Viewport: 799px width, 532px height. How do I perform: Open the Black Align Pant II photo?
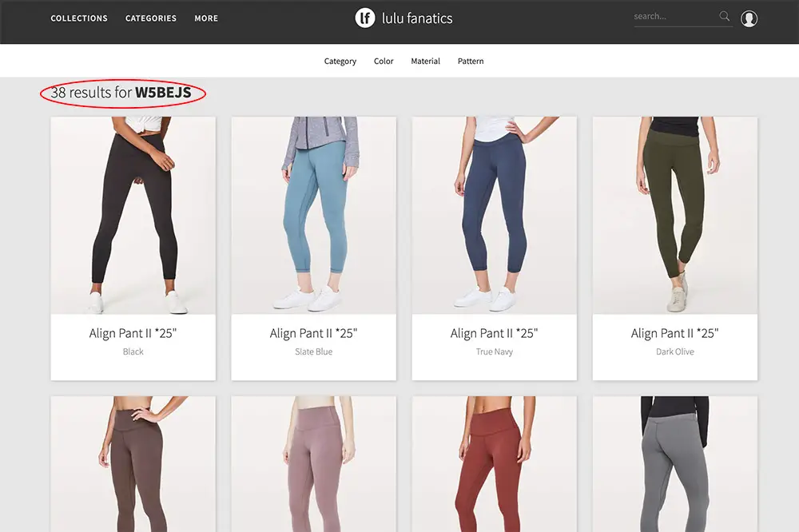pyautogui.click(x=133, y=216)
